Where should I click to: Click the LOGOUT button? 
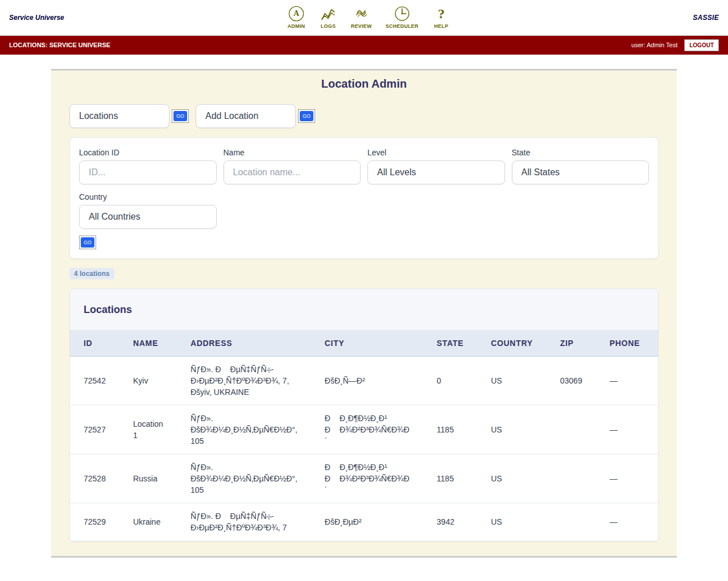tap(701, 45)
